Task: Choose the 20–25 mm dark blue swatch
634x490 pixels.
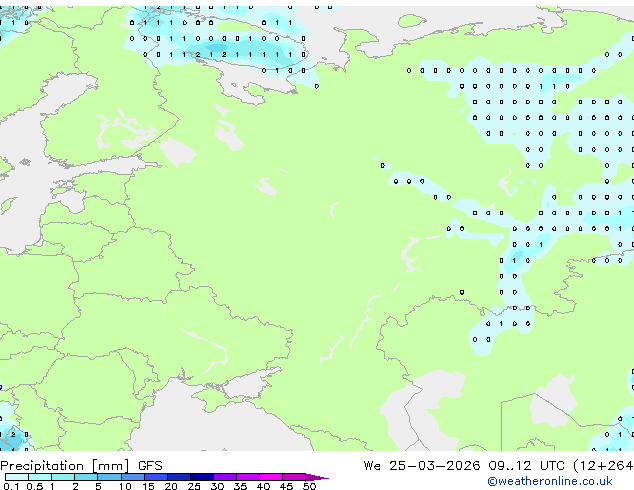Action: 179,477
